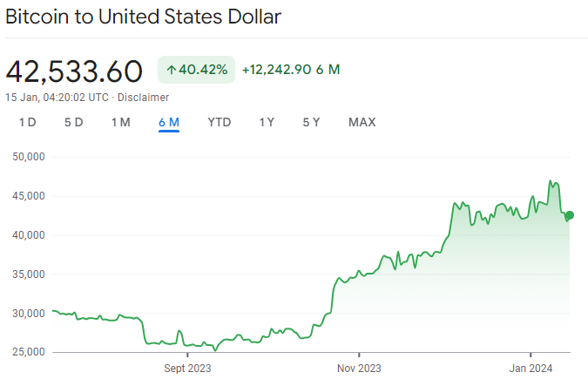Click the Sept 2023 axis label
This screenshot has height=386, width=588.
[187, 368]
